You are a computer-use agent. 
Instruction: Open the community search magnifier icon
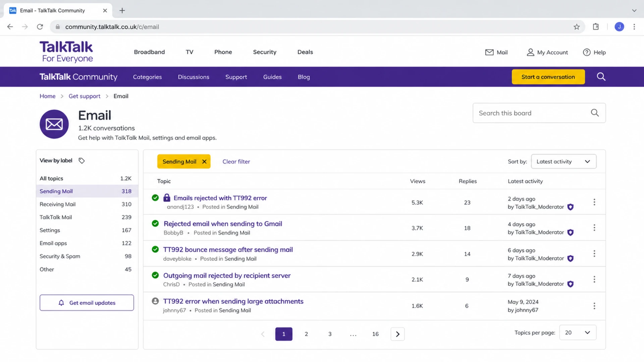[601, 77]
